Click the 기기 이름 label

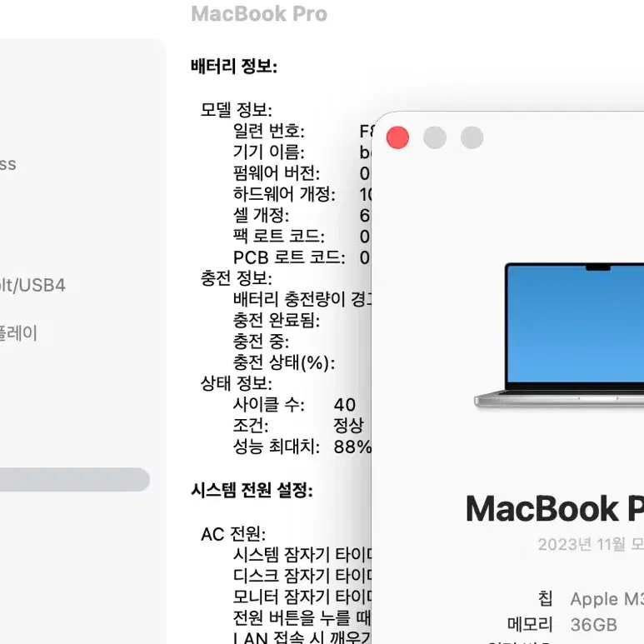click(269, 152)
